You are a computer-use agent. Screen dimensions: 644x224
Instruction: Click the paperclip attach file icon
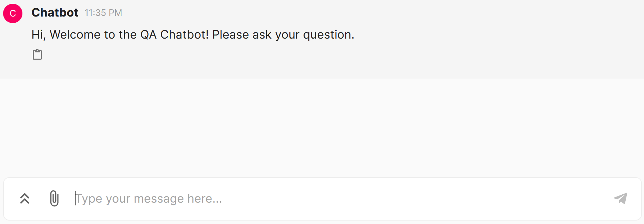click(x=54, y=198)
